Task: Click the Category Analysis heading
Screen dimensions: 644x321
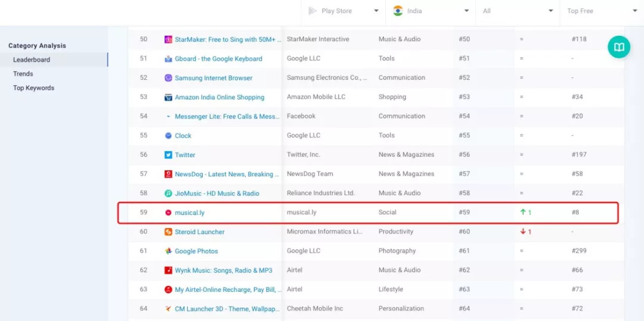Action: click(x=37, y=45)
